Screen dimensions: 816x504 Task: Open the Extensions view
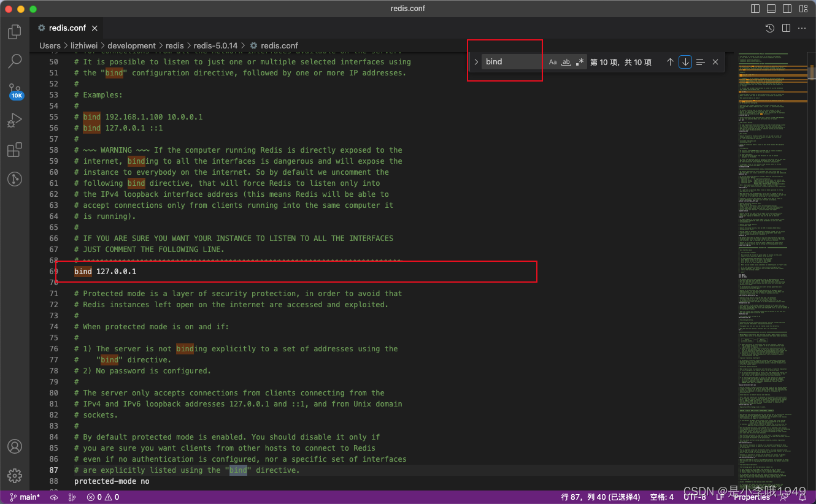tap(15, 150)
